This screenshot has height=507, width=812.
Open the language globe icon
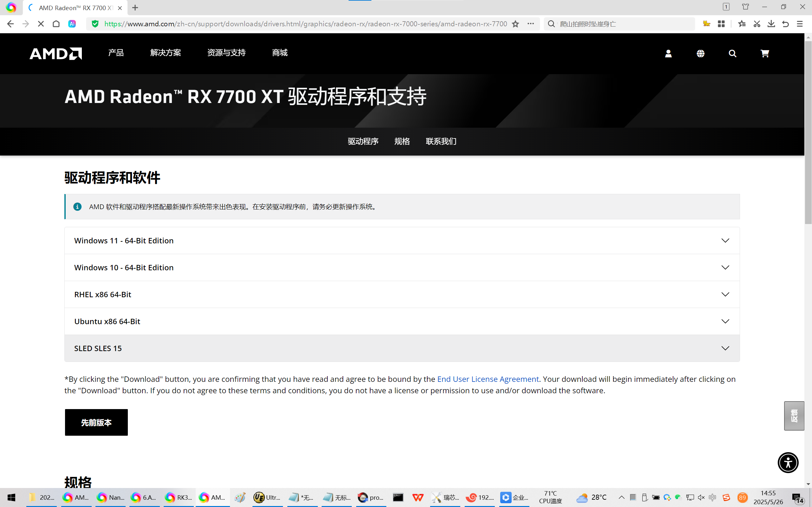(700, 53)
